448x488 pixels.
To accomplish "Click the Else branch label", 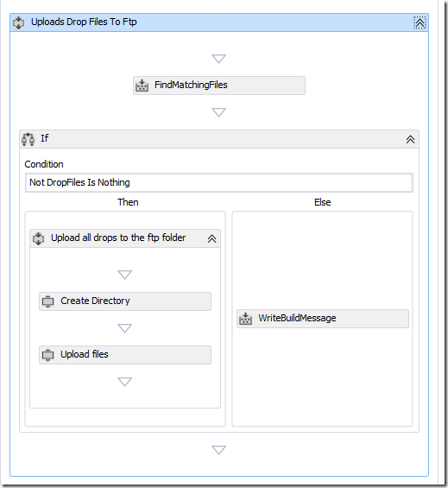I will pos(322,202).
